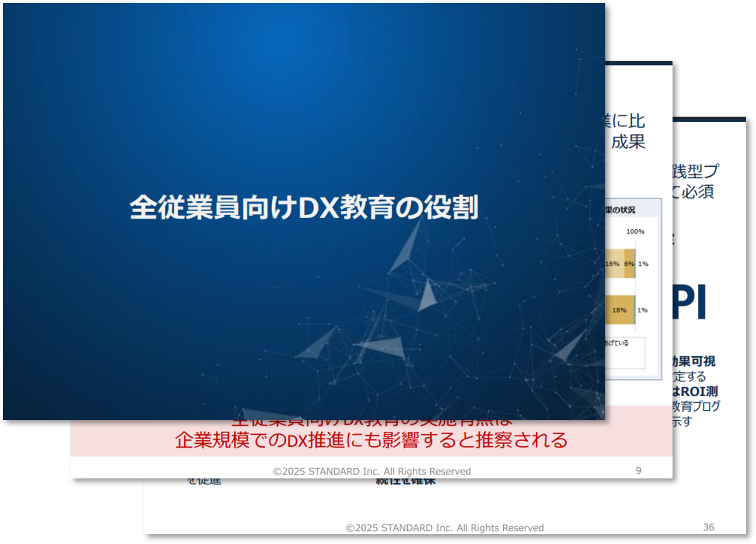Select the 16% bar segment
756x544 pixels.
[613, 264]
